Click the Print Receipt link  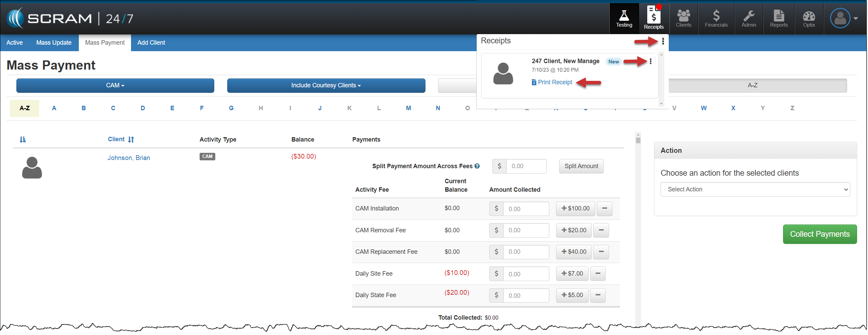pyautogui.click(x=555, y=82)
